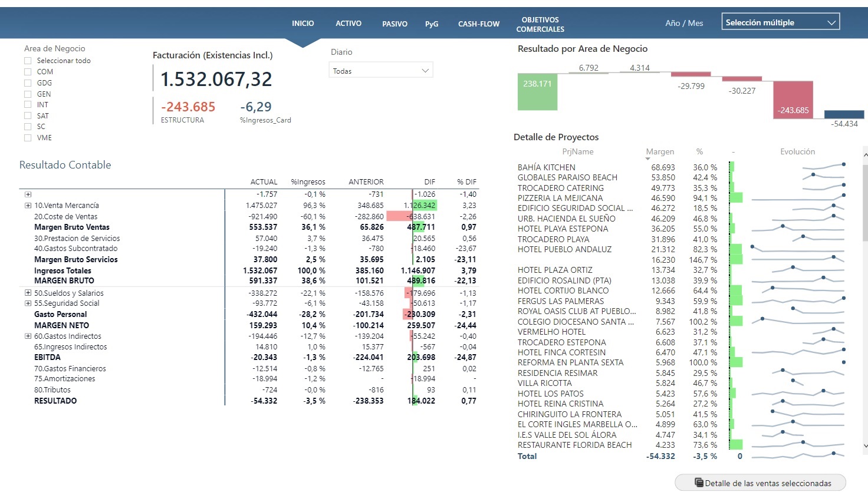Switch to the CASH-FLOW tab
The height and width of the screenshot is (492, 868).
coord(478,24)
